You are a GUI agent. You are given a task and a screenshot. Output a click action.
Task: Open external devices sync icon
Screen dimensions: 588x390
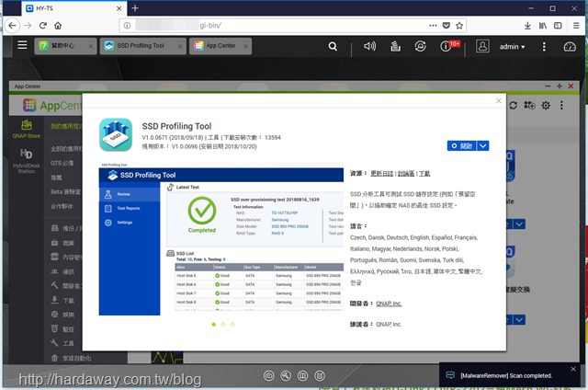point(420,46)
